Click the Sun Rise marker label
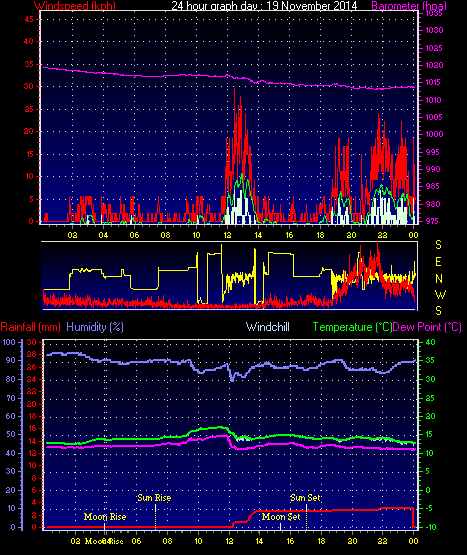467x555 pixels. pos(154,498)
